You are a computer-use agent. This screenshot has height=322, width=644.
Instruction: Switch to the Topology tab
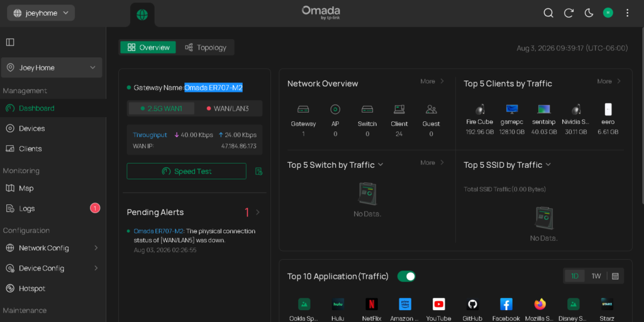click(x=206, y=47)
